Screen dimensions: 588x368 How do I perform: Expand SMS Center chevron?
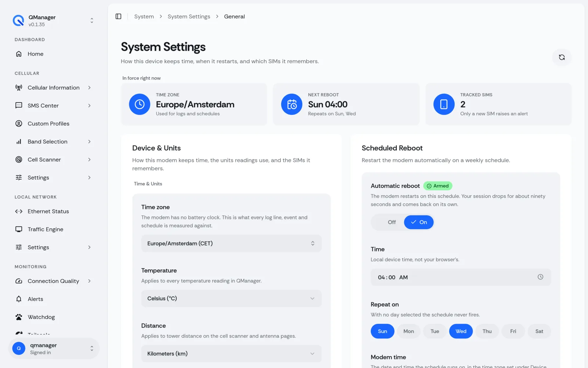[x=89, y=106]
